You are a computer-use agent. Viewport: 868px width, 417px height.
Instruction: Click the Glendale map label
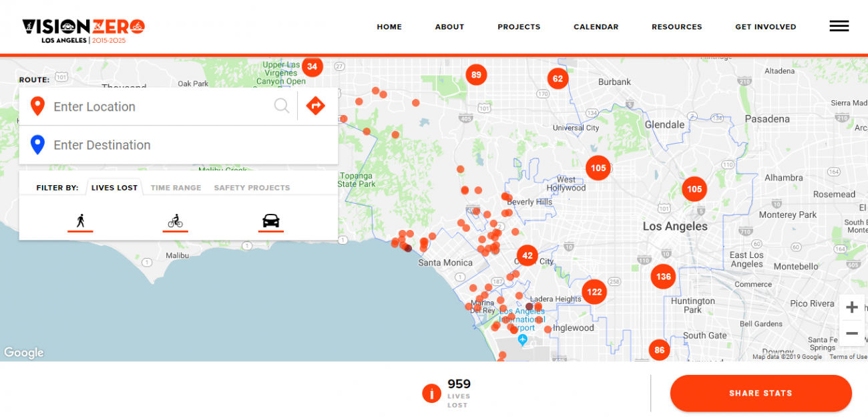(x=664, y=124)
